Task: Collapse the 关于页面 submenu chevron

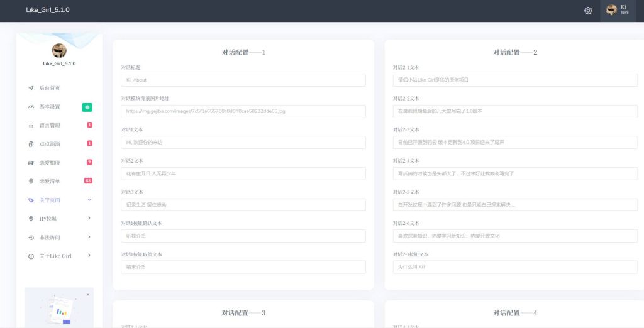Action: (x=89, y=200)
